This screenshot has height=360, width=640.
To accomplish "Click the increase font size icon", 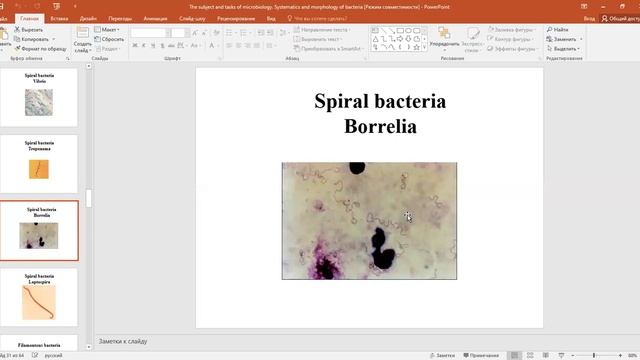I will click(195, 33).
